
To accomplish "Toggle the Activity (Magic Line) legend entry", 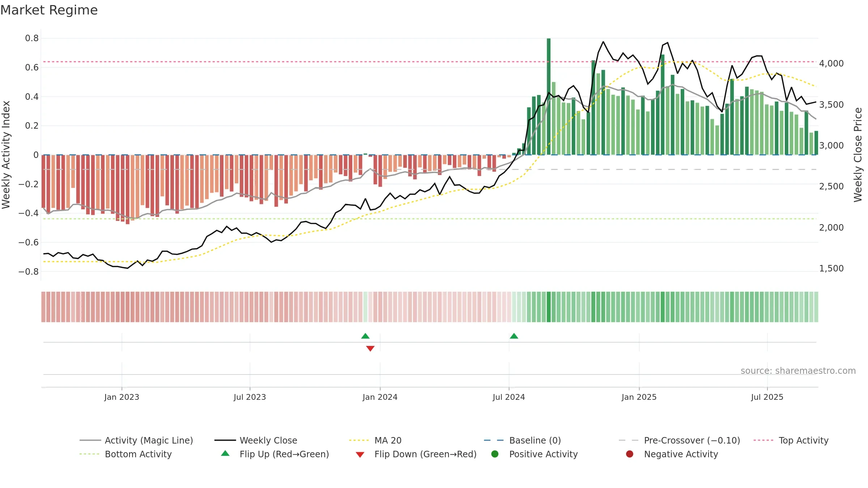I will point(136,440).
